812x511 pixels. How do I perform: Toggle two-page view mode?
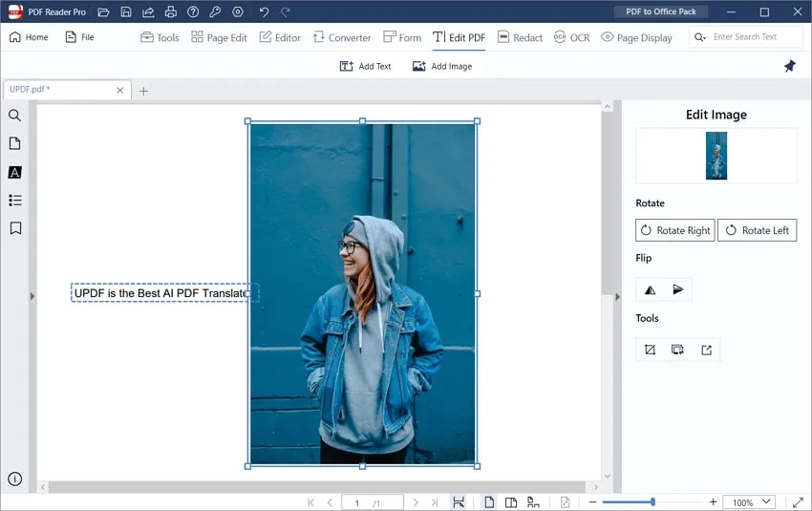tap(511, 502)
